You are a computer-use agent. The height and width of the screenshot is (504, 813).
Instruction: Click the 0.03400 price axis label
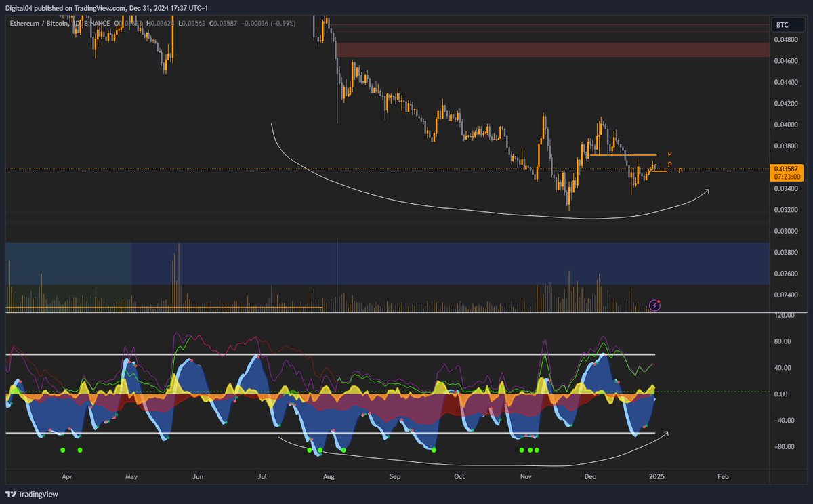[787, 188]
